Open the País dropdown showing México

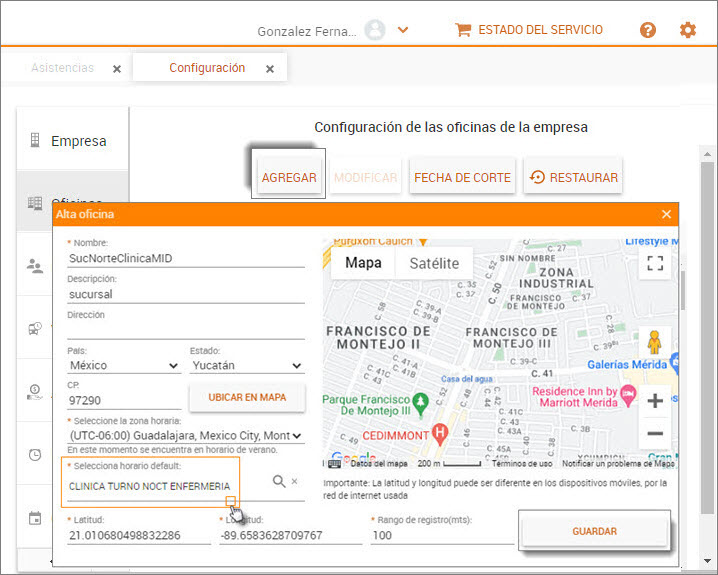(x=123, y=366)
